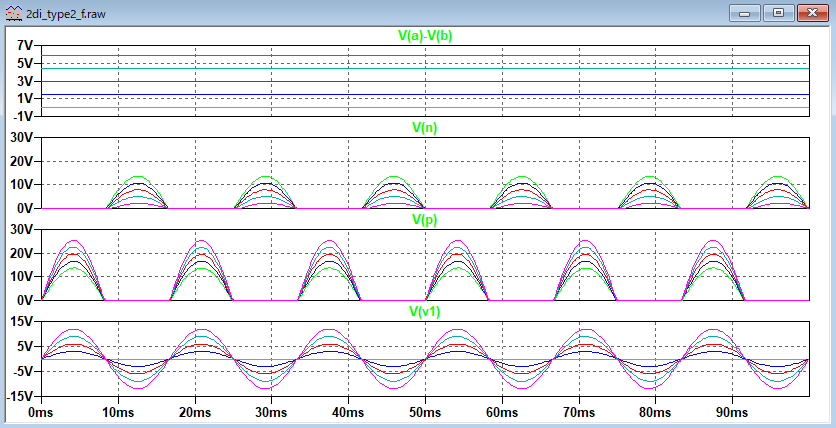Click the 50ms time axis label
The height and width of the screenshot is (428, 836).
pos(425,412)
